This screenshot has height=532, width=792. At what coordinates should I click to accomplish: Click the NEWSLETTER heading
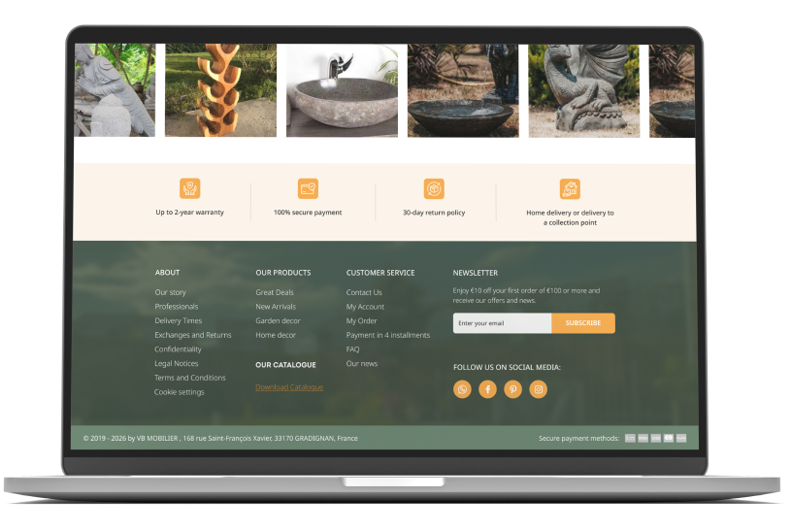click(x=476, y=273)
